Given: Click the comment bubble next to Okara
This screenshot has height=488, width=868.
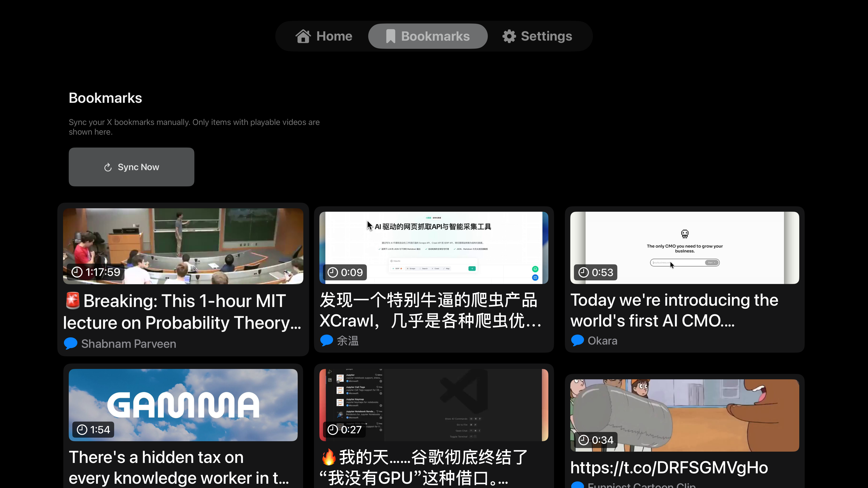Looking at the screenshot, I should click(578, 340).
